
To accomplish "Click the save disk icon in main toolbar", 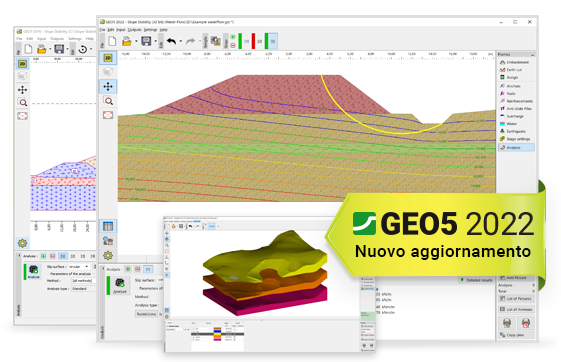I will [x=146, y=41].
